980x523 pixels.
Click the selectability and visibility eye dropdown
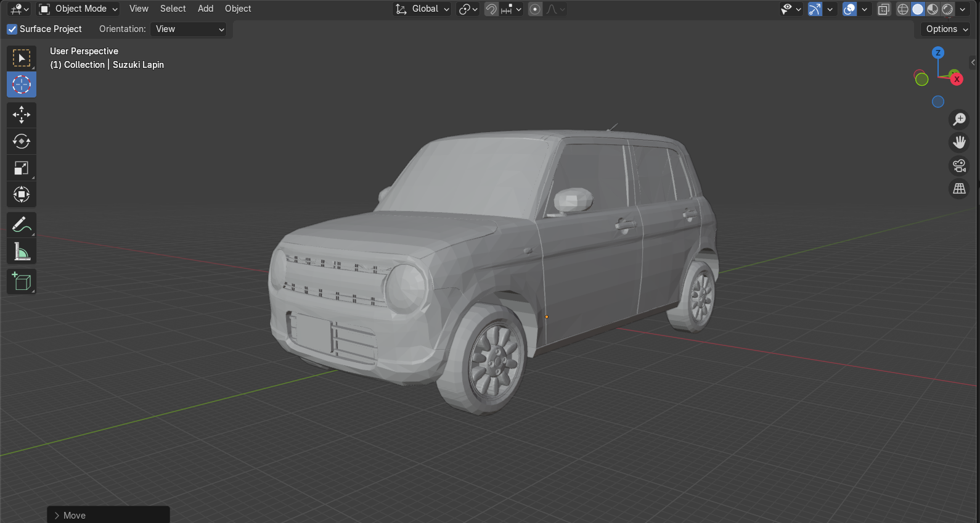791,9
